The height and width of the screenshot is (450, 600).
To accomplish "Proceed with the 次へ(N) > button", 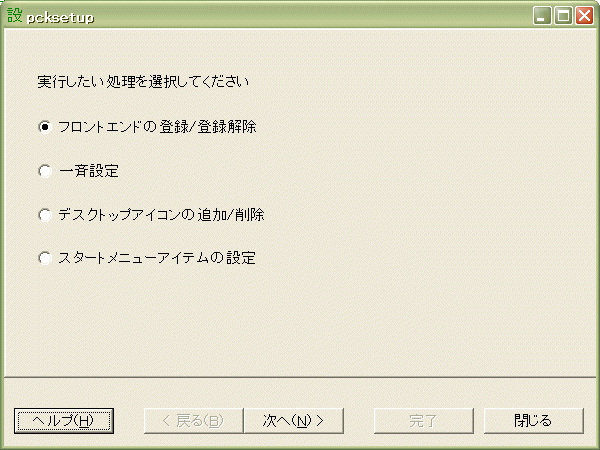I will coord(293,421).
